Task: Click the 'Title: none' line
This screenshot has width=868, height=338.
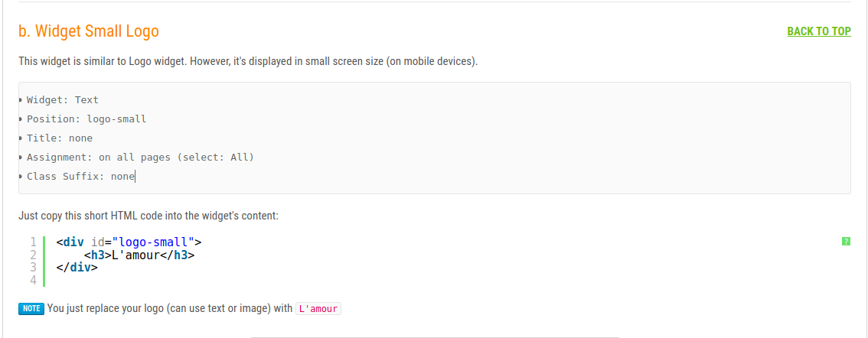Action: point(59,138)
